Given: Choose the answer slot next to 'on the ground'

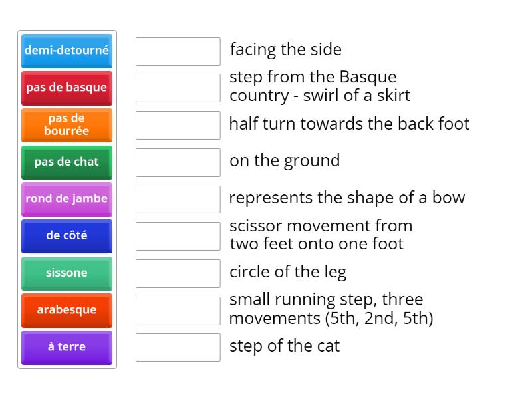Looking at the screenshot, I should point(178,162).
